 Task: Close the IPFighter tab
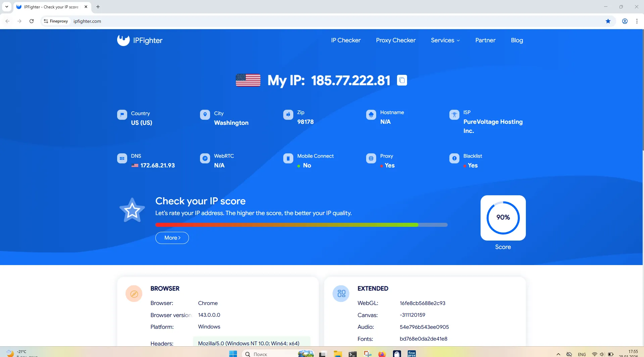tap(86, 7)
